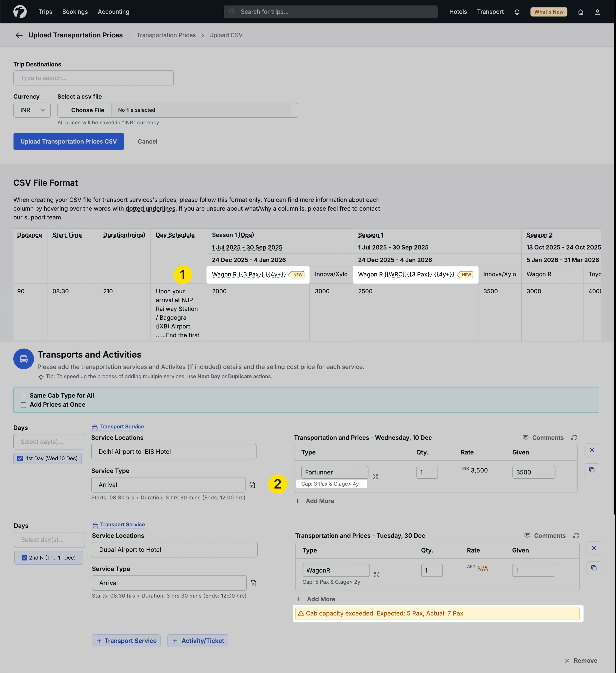The width and height of the screenshot is (616, 673).
Task: Open Select day(s) dropdown for first service
Action: (x=49, y=442)
